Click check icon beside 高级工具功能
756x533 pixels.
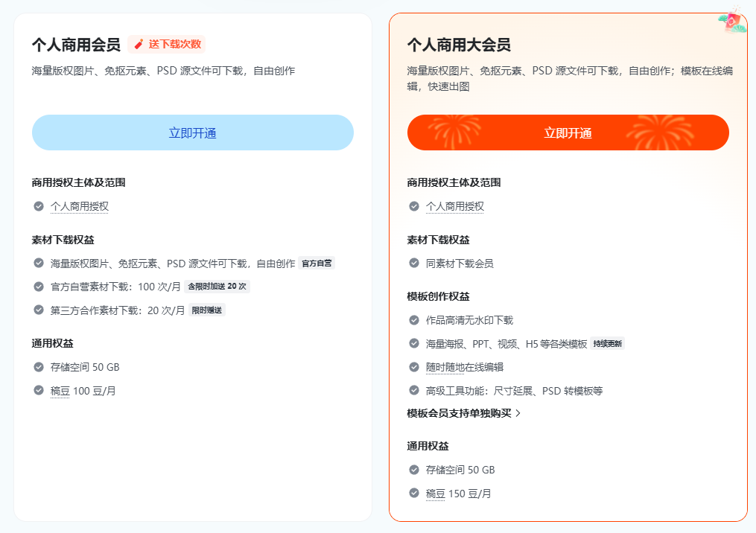point(413,390)
